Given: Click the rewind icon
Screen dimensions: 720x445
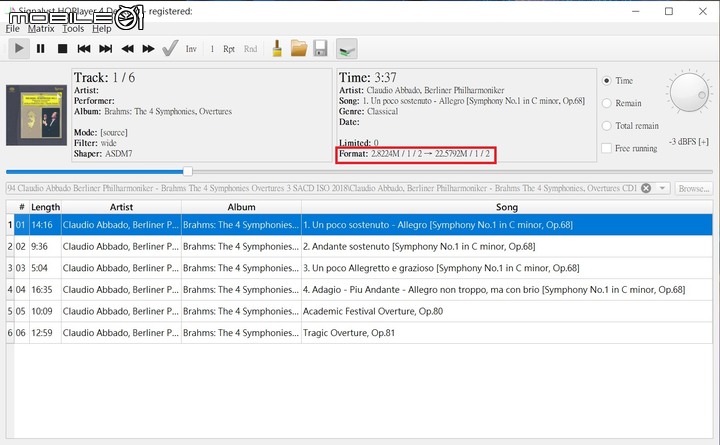Looking at the screenshot, I should point(128,48).
